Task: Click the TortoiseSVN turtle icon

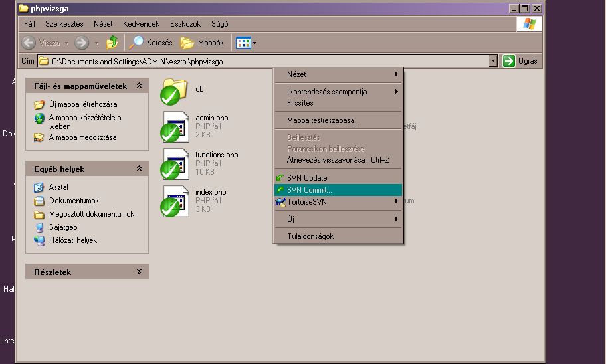Action: [280, 202]
